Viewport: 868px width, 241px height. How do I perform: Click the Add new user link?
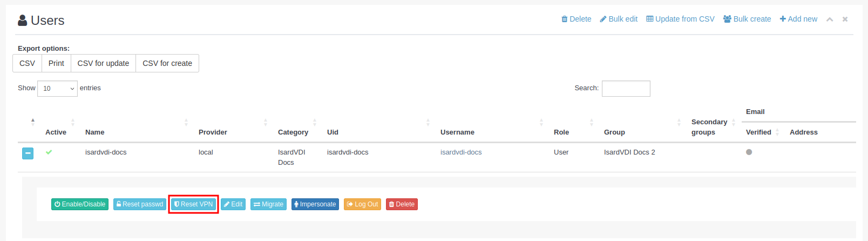(798, 19)
